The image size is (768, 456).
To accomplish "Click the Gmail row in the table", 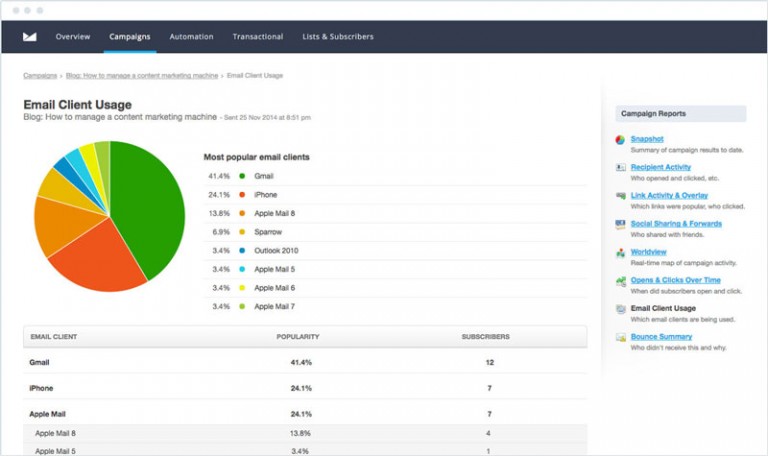I will [305, 362].
